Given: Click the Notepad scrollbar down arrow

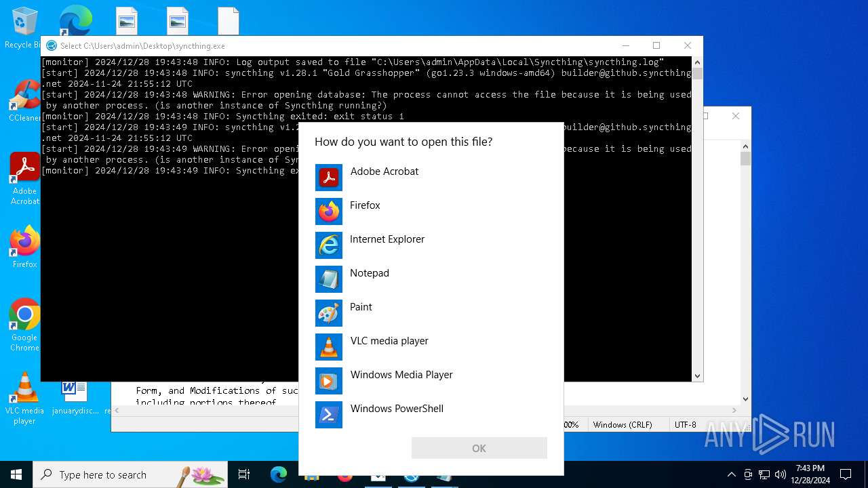Looking at the screenshot, I should click(x=745, y=399).
